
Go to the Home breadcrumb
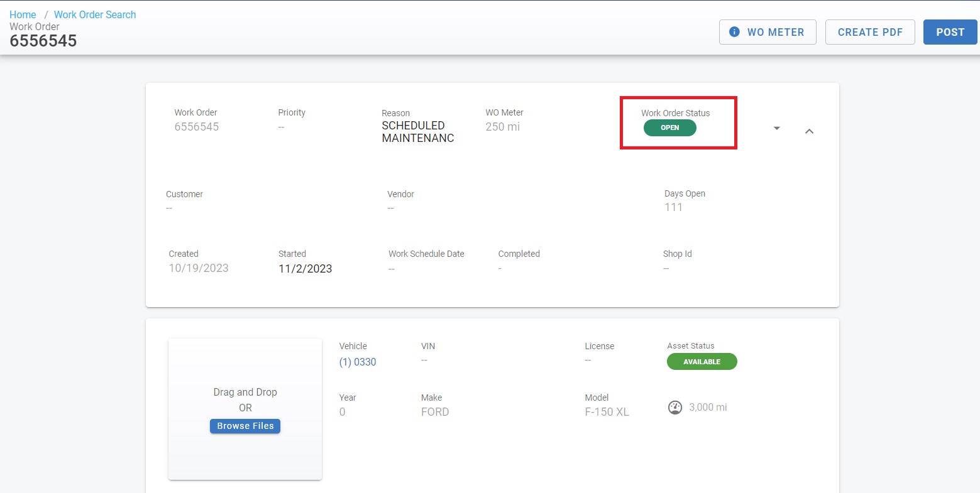pyautogui.click(x=23, y=14)
